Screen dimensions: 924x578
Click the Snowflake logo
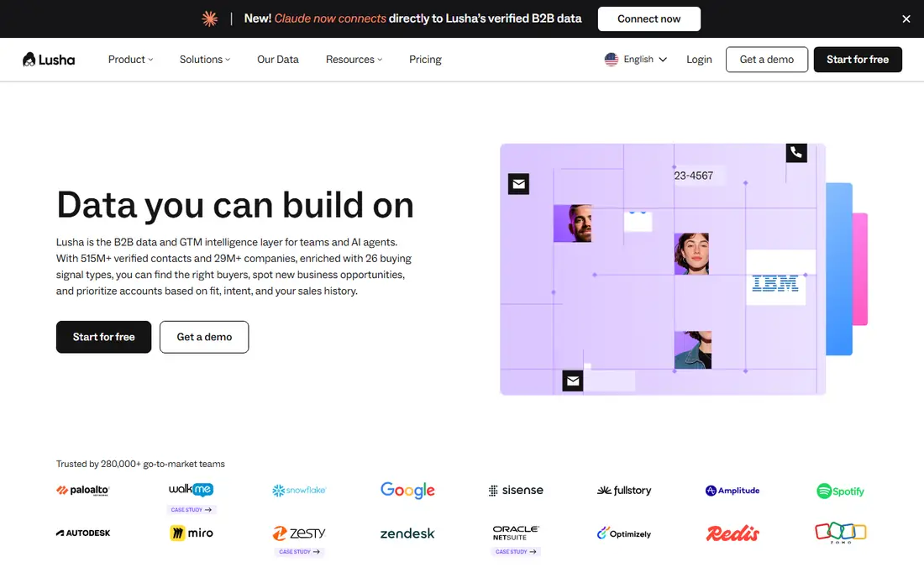pos(299,491)
